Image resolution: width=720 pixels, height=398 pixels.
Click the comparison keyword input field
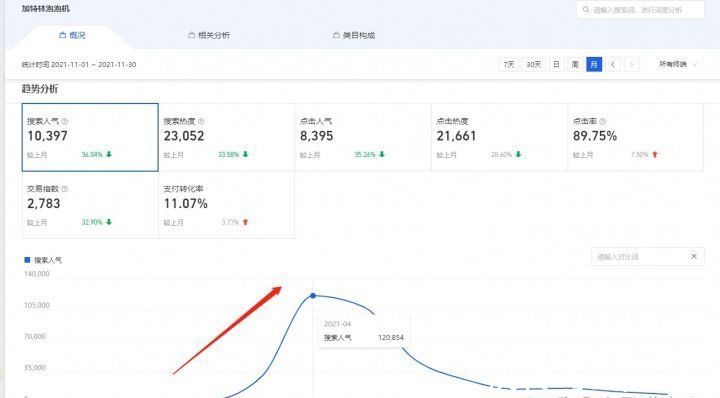[x=647, y=257]
